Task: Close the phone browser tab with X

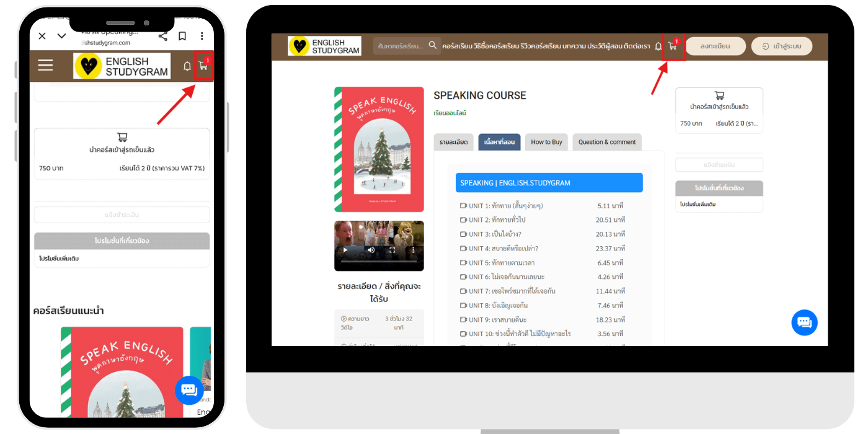Action: coord(42,36)
